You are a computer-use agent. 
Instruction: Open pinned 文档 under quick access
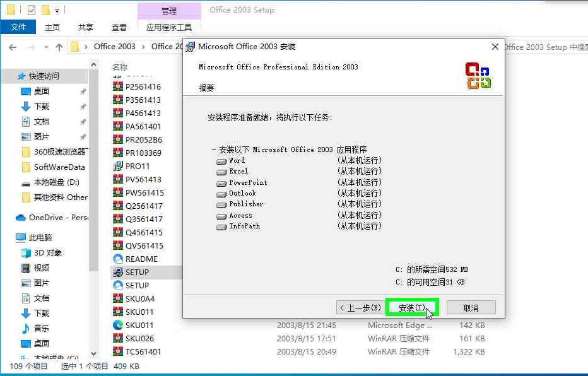click(x=42, y=122)
